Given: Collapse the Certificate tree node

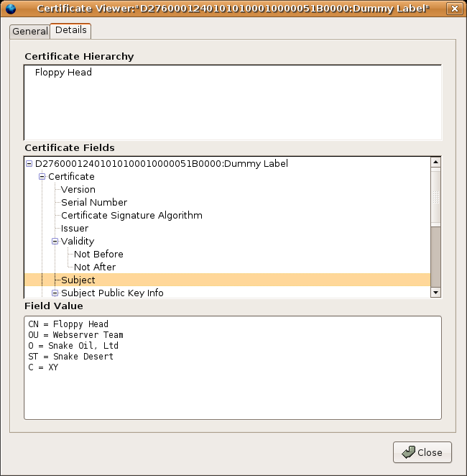Looking at the screenshot, I should click(42, 177).
